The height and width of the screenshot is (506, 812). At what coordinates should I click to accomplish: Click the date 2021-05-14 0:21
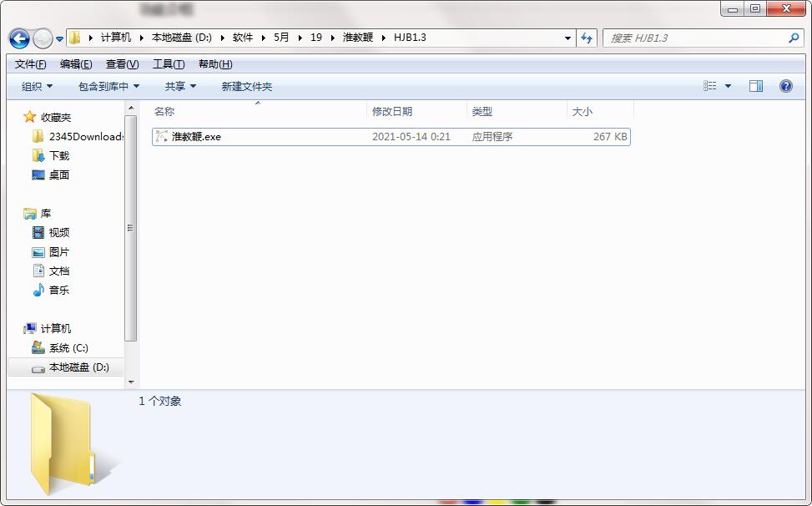coord(411,137)
